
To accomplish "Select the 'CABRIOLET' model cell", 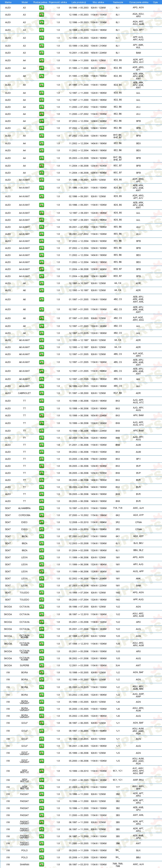I will pyautogui.click(x=24, y=393).
